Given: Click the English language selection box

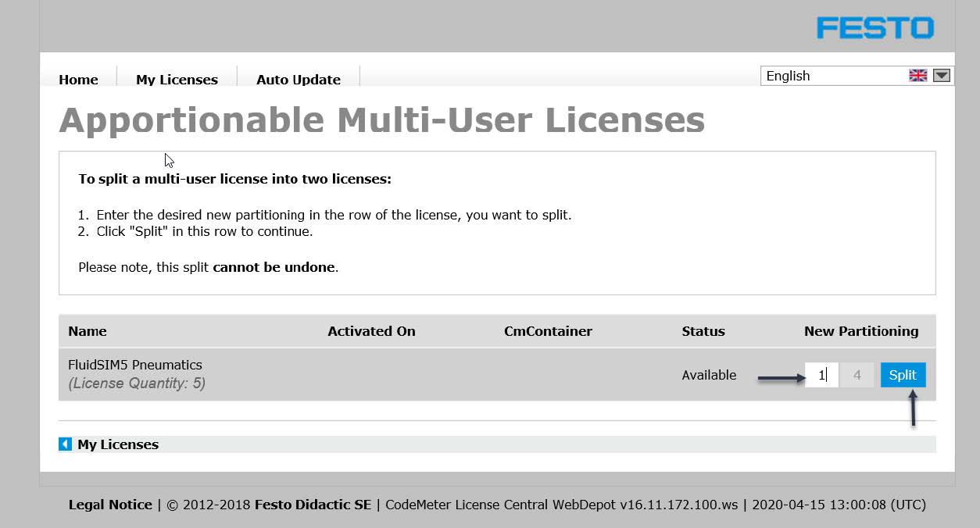Looking at the screenshot, I should click(857, 76).
